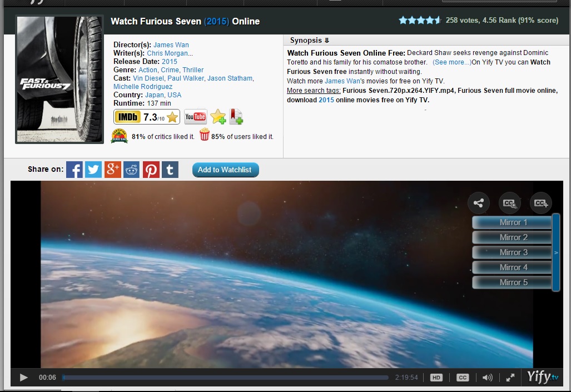Image resolution: width=571 pixels, height=392 pixels.
Task: Open the player share icon
Action: click(x=479, y=203)
